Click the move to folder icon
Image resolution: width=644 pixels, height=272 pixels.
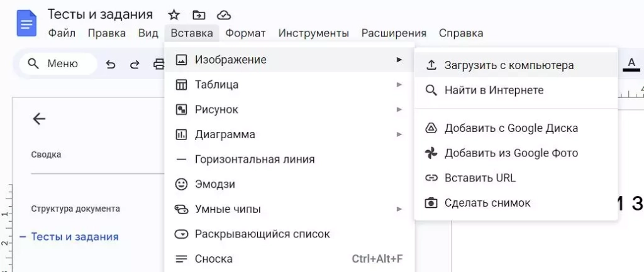199,15
